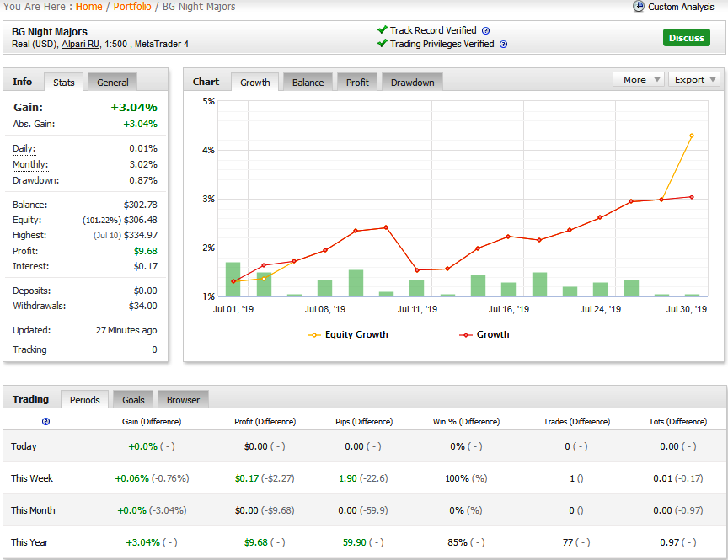The width and height of the screenshot is (728, 560).
Task: Click the tall green bar at Jul 01
Action: click(233, 280)
